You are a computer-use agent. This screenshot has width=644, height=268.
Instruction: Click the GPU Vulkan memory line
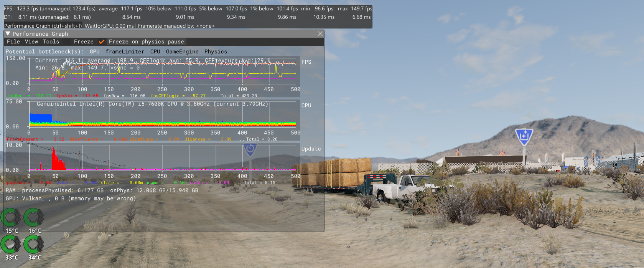pyautogui.click(x=71, y=199)
